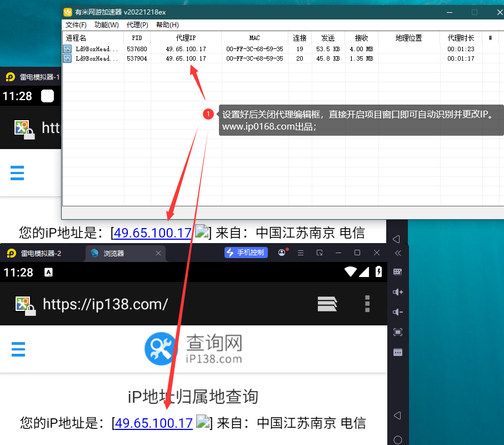Select process row with PID 537904
Screen dimensions: 504x445
click(x=136, y=58)
